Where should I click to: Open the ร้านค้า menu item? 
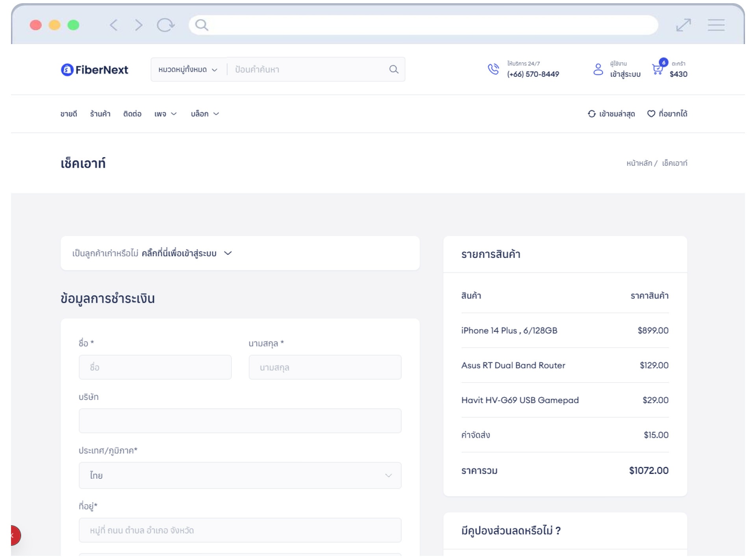tap(100, 114)
